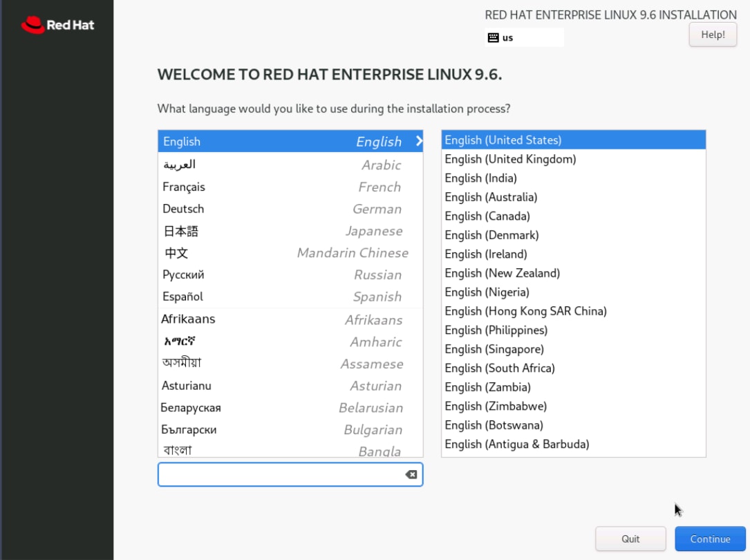The width and height of the screenshot is (750, 560).
Task: Select English (Canada) locale
Action: 574,216
